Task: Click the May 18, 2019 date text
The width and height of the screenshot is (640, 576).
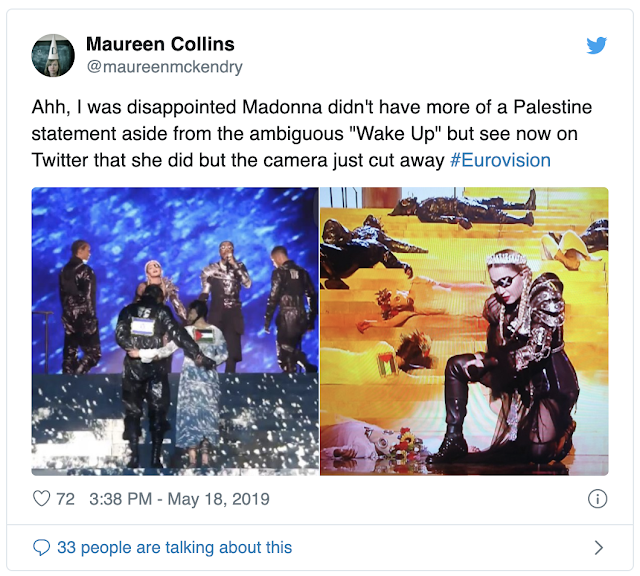Action: coord(218,499)
